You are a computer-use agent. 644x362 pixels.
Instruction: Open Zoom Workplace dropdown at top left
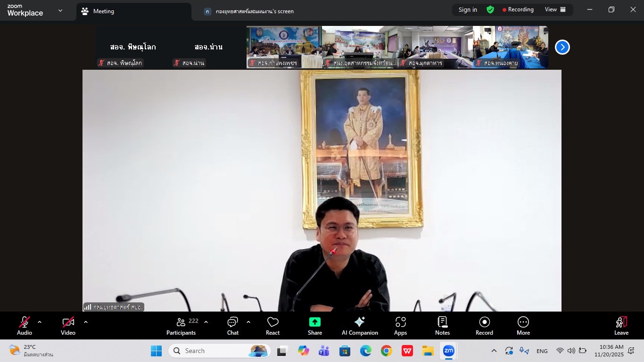pyautogui.click(x=60, y=10)
